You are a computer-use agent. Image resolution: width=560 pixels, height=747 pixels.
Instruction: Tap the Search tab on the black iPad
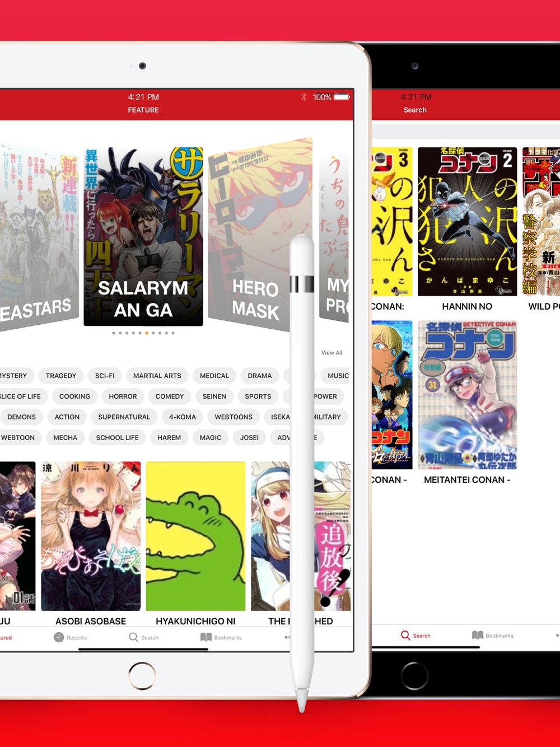416,636
